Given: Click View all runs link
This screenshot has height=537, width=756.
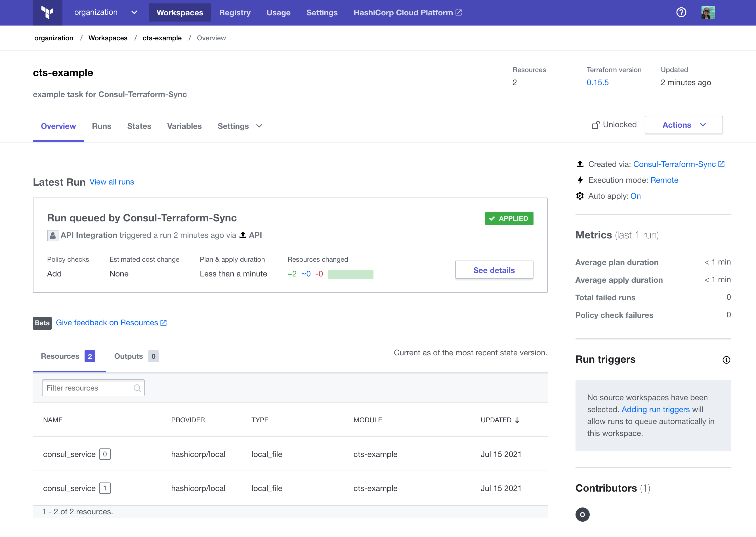Looking at the screenshot, I should click(112, 182).
